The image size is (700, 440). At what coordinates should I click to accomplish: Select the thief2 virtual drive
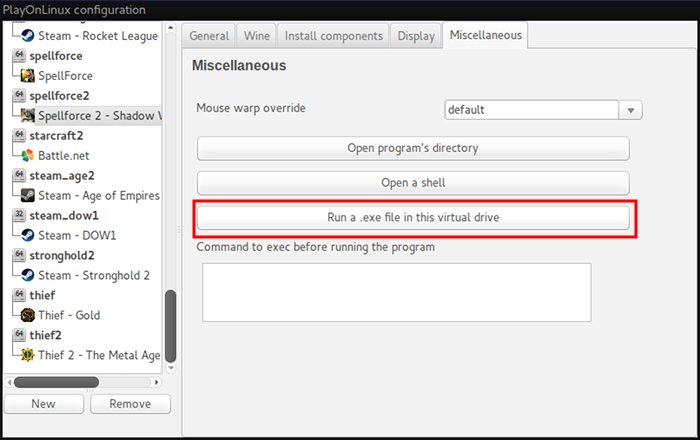pyautogui.click(x=46, y=335)
